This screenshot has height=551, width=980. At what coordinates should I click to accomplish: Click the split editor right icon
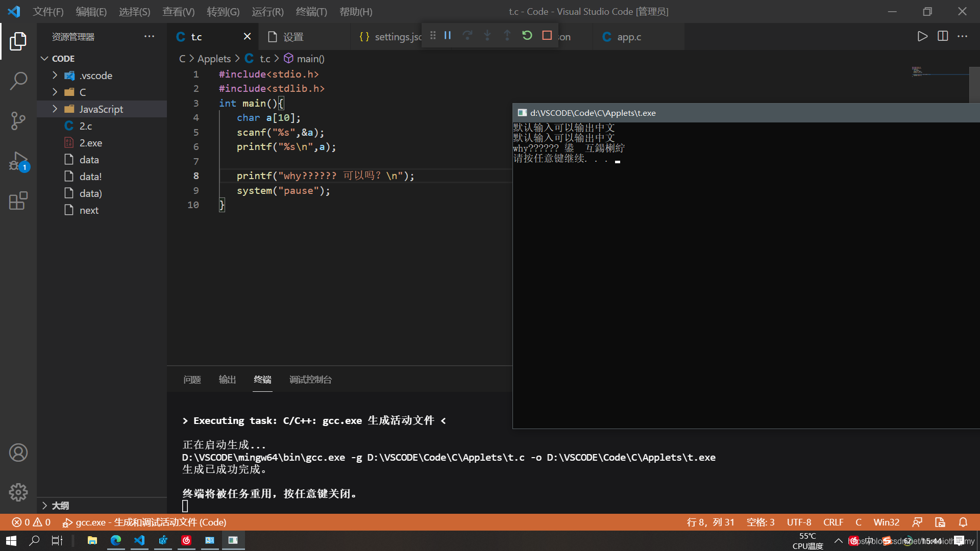tap(943, 36)
